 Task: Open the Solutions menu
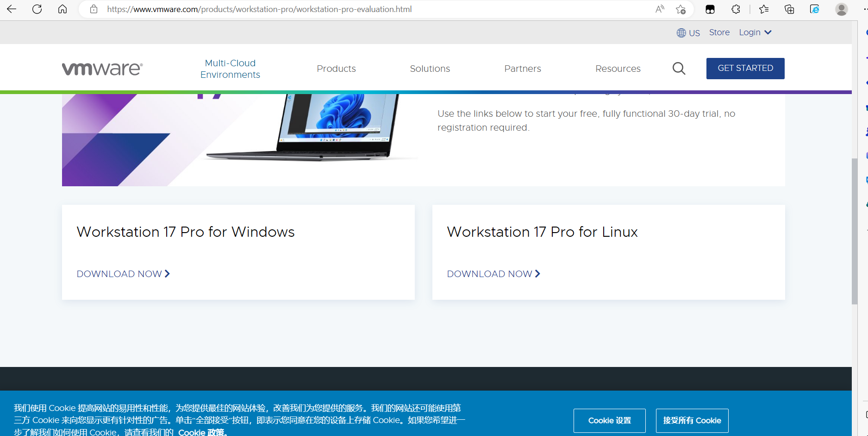(430, 69)
